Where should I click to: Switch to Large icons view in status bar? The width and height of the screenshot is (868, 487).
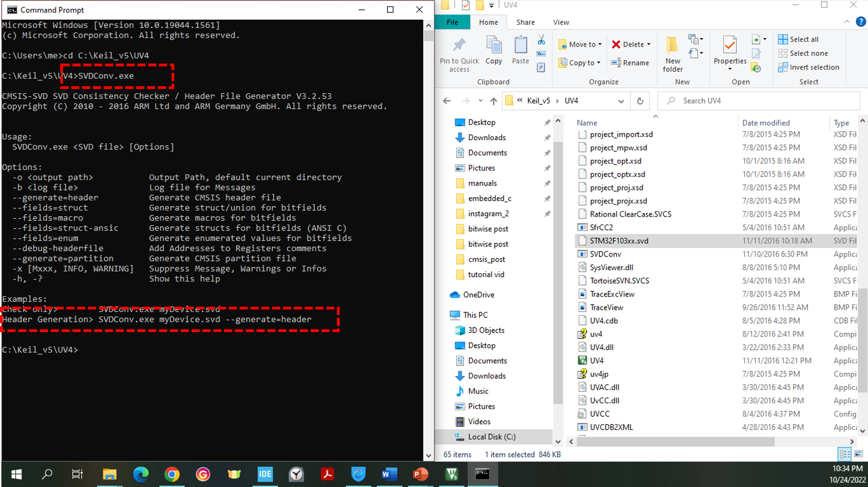point(858,454)
